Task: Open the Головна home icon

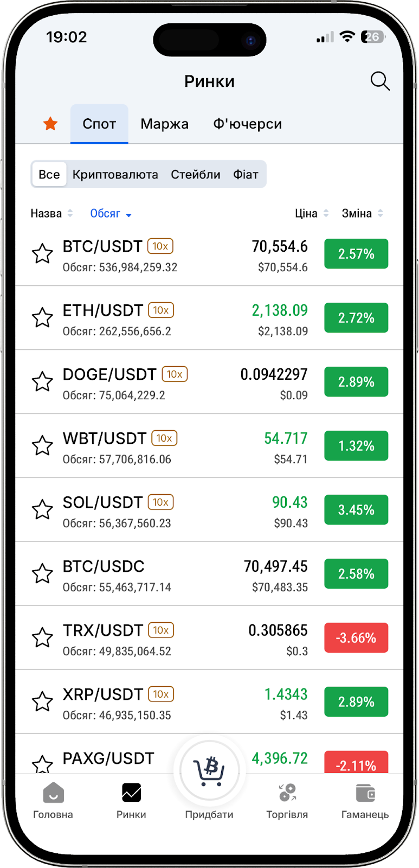Action: (53, 793)
